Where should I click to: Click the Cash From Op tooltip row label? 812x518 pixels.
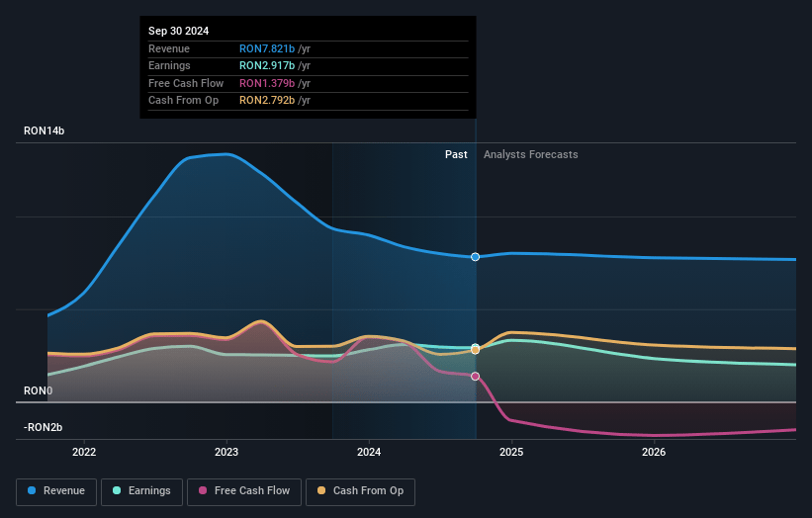click(x=183, y=101)
